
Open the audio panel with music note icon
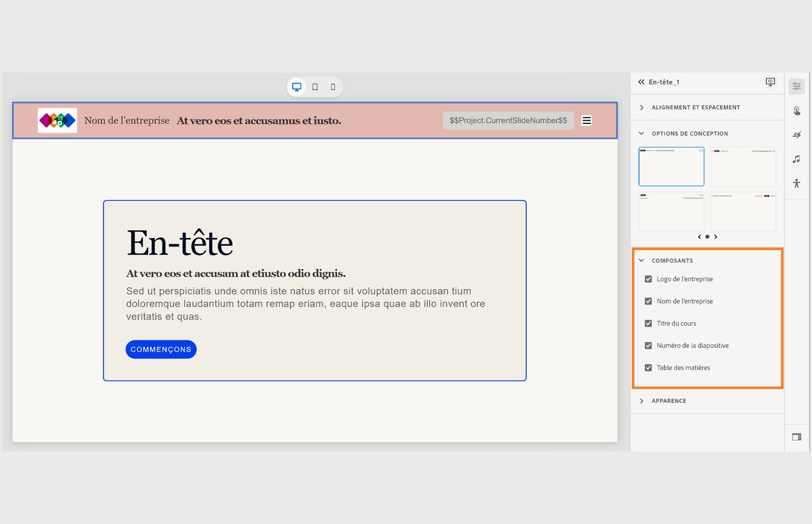[x=796, y=159]
